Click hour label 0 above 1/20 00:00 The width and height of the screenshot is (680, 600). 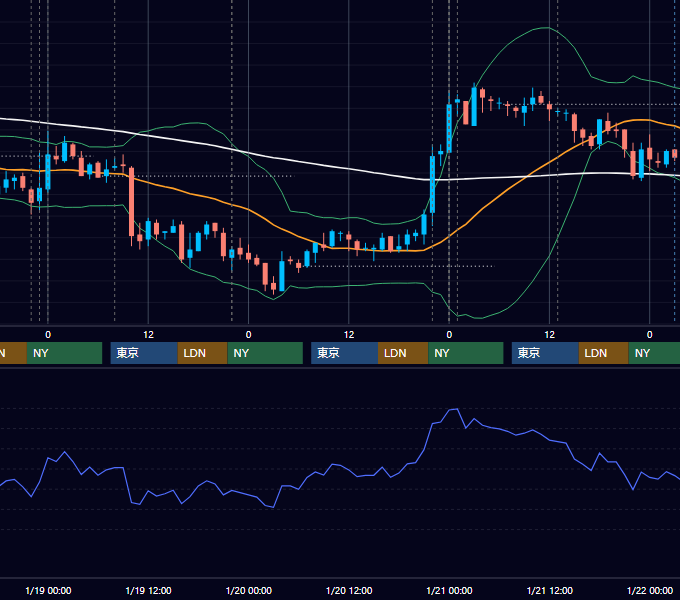pos(248,335)
